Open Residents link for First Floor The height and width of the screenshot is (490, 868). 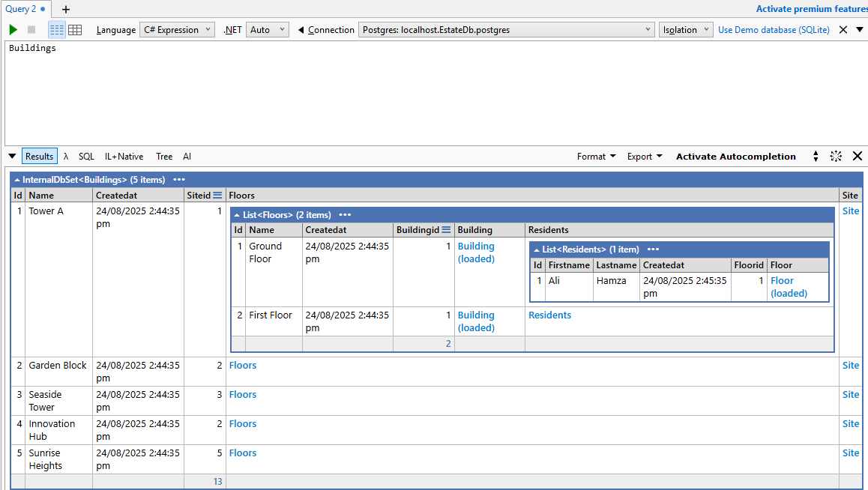pos(549,315)
